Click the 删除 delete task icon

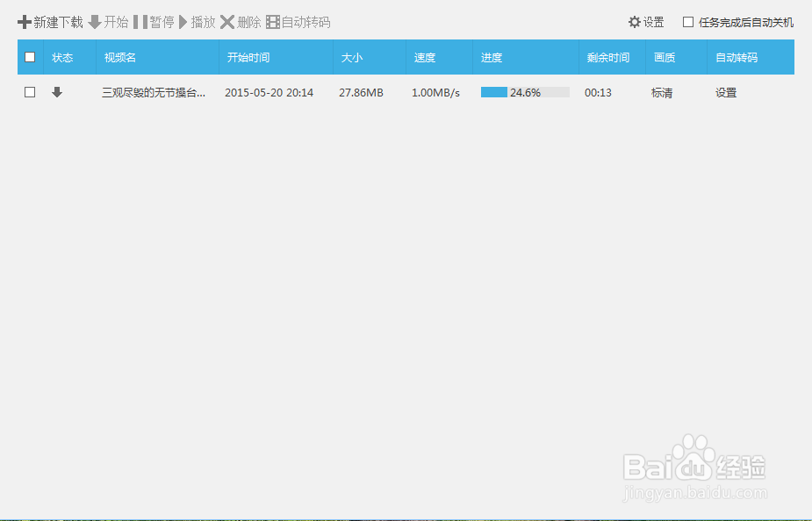click(228, 22)
